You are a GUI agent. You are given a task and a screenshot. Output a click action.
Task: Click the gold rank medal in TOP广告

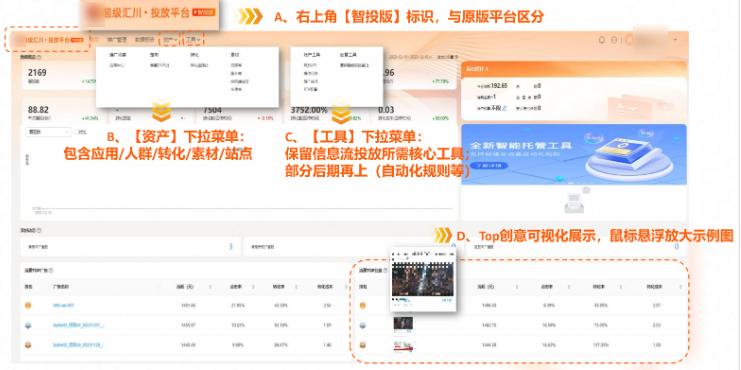tap(28, 305)
